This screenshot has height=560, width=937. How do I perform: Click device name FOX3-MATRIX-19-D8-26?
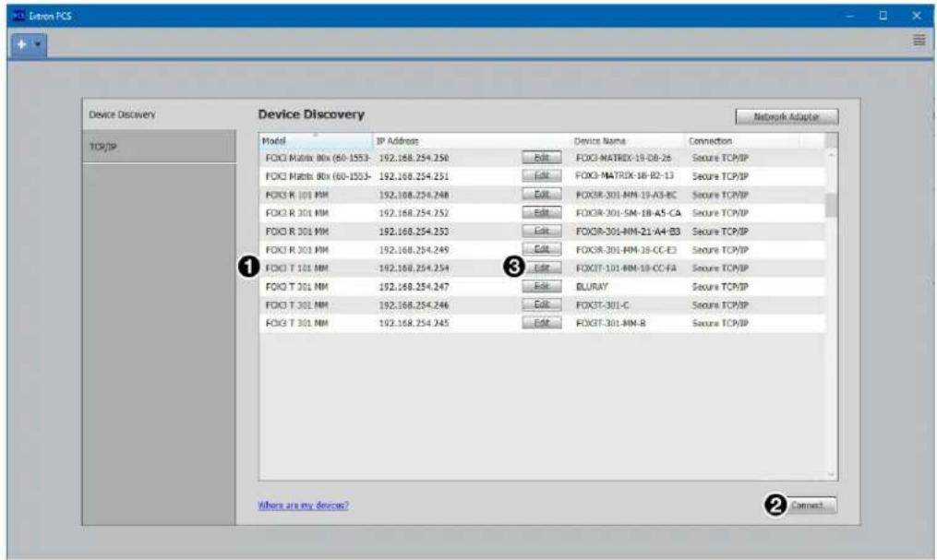click(x=623, y=158)
